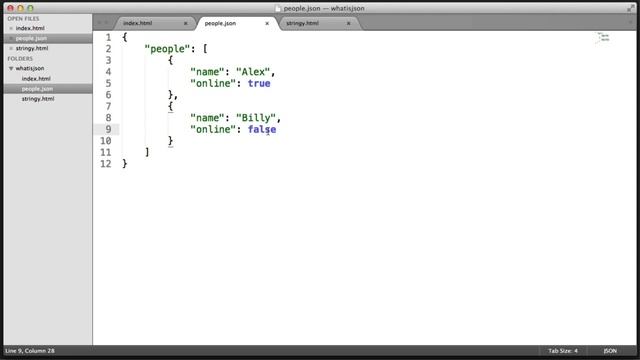Close the stringy.html tab
Screen dimensions: 640x360
point(348,23)
